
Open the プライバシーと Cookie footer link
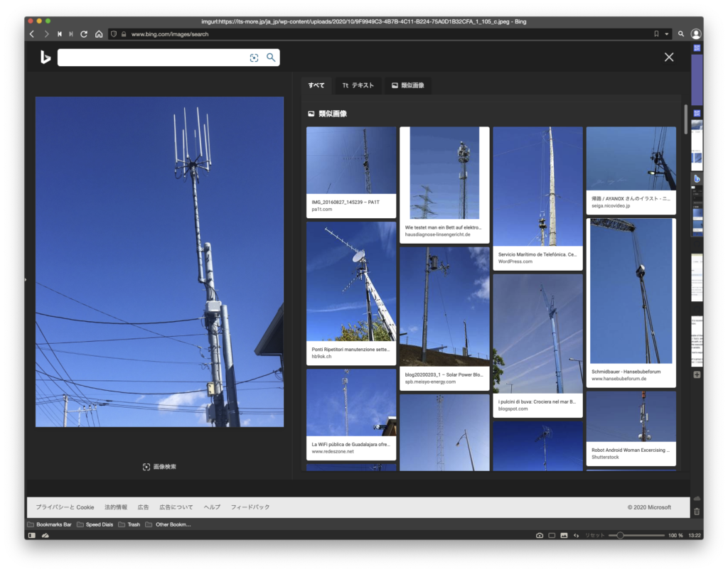click(x=65, y=507)
